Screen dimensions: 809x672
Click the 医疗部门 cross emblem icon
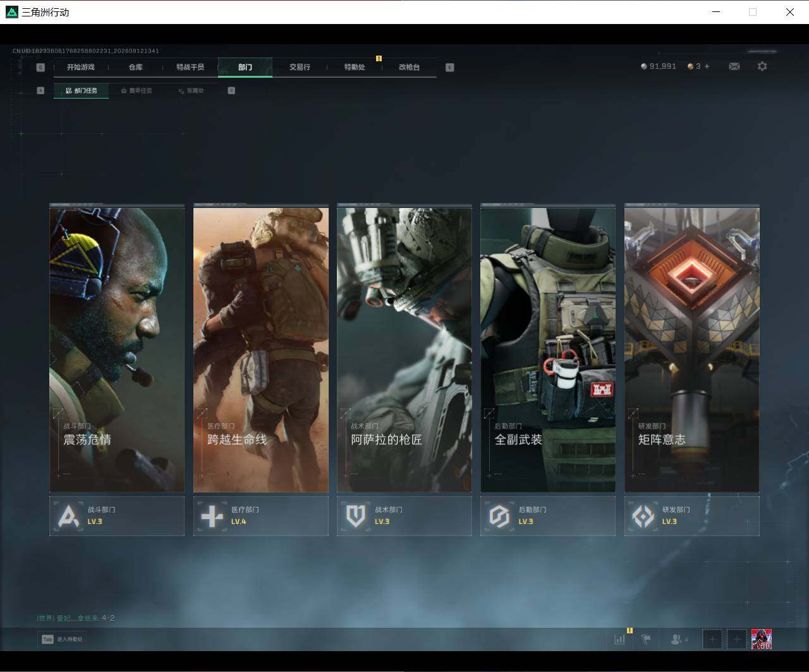tap(212, 516)
